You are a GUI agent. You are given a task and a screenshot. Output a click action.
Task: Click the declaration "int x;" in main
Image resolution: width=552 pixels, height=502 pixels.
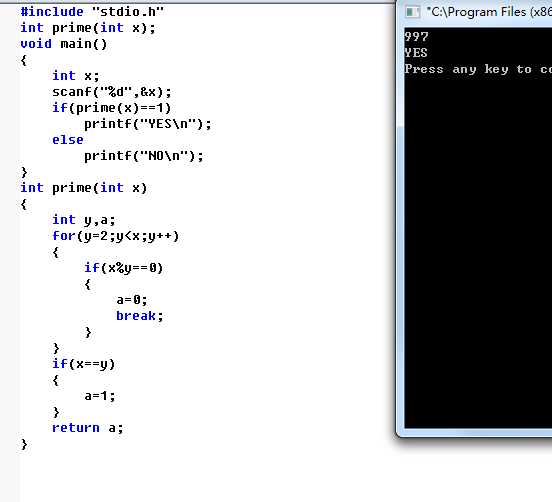click(76, 76)
